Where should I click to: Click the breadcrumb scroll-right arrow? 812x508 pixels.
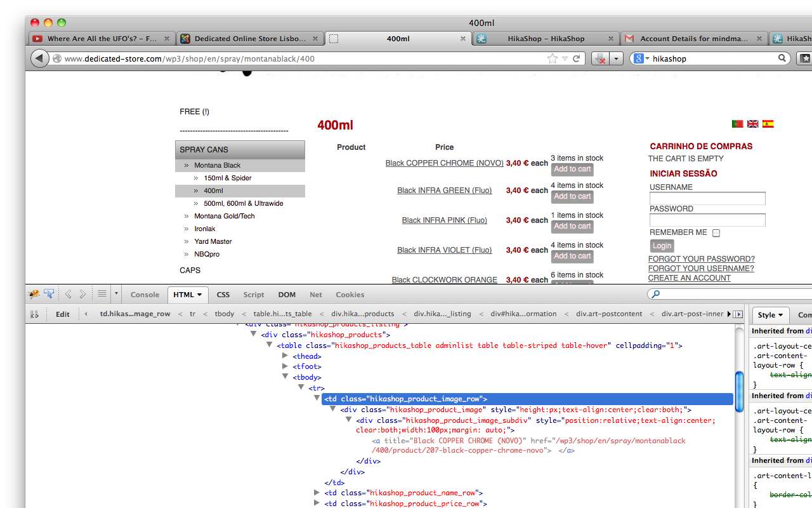tap(730, 314)
